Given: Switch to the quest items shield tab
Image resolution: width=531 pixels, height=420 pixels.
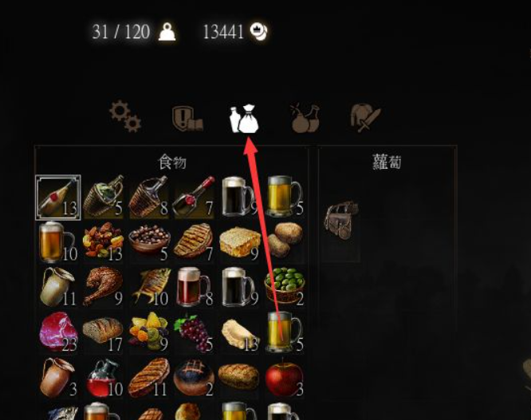Looking at the screenshot, I should point(187,119).
